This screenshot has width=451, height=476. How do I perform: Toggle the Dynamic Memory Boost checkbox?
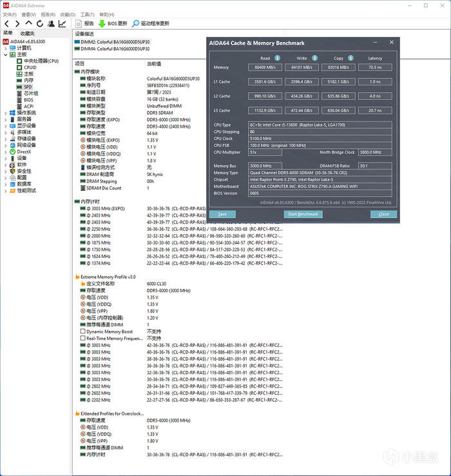82,331
